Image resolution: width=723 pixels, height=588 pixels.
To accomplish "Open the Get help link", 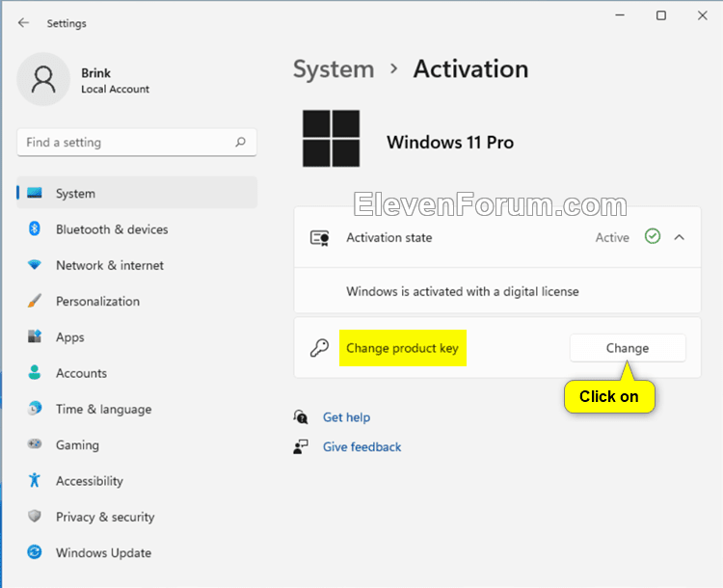I will [x=346, y=417].
